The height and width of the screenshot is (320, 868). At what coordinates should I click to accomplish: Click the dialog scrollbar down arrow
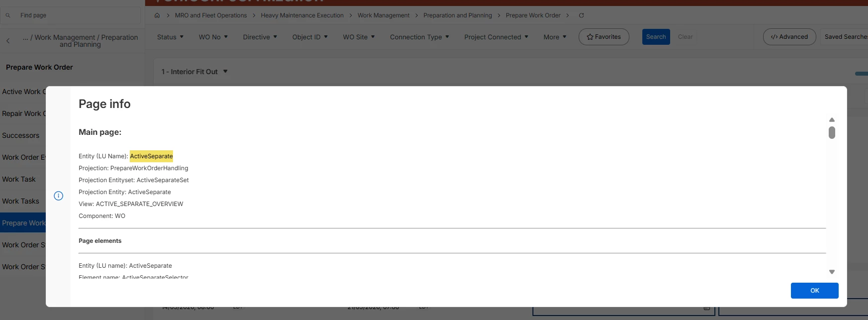(x=832, y=272)
